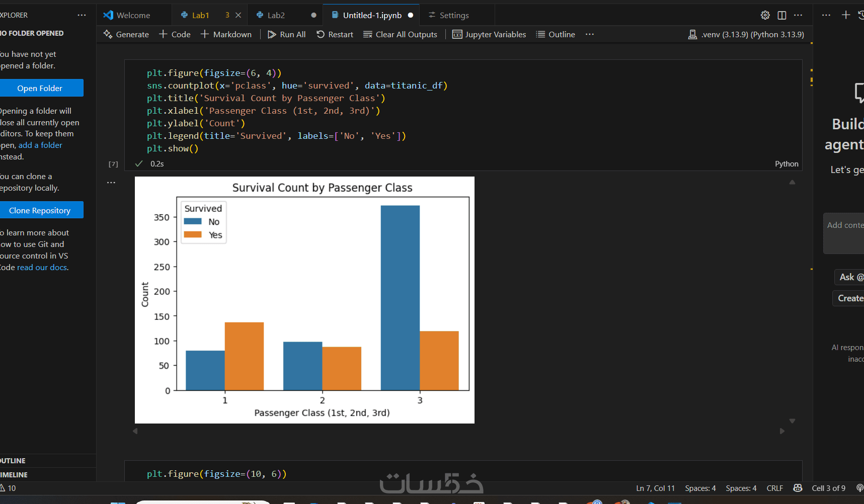Image resolution: width=864 pixels, height=504 pixels.
Task: Change the CRLF line ending setting
Action: click(x=774, y=488)
